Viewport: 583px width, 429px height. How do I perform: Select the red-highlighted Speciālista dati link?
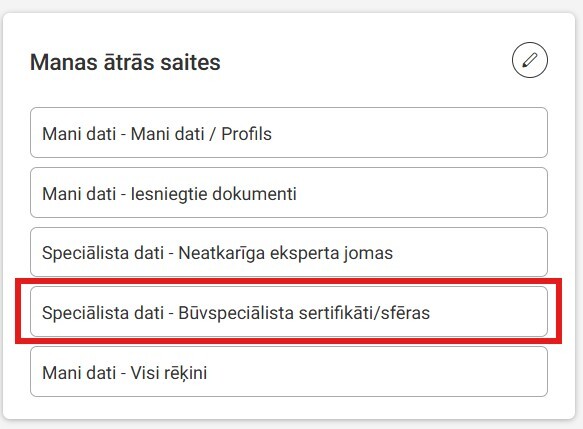tap(289, 312)
